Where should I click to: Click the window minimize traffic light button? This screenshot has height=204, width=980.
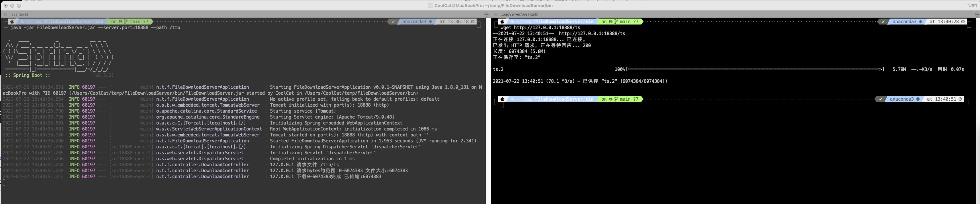[12, 6]
